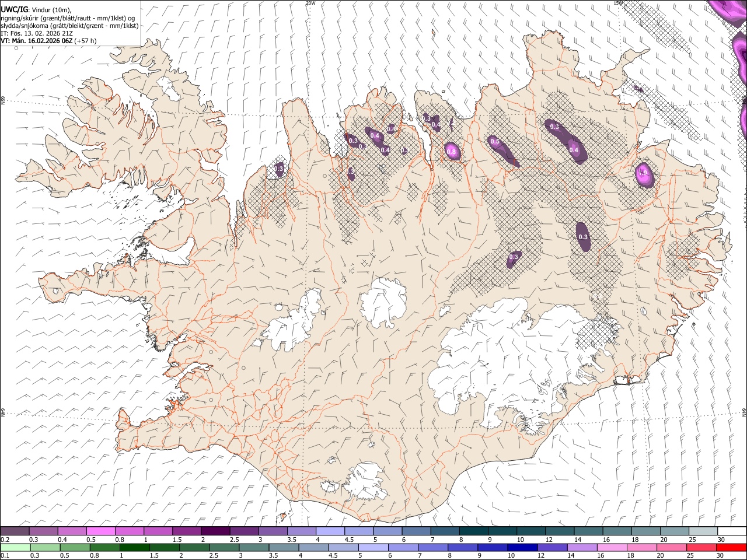Click the 'slydda/snjókoma' legend description line
The width and height of the screenshot is (747, 560).
pyautogui.click(x=69, y=26)
